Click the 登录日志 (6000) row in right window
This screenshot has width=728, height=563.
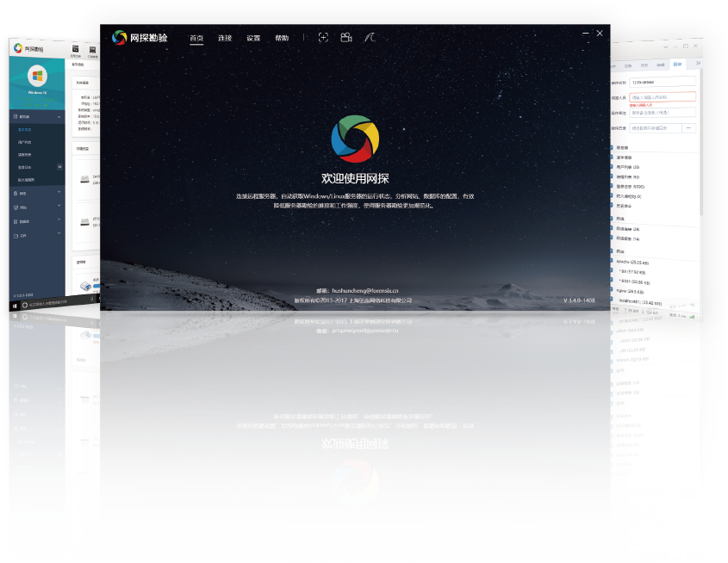click(x=630, y=187)
